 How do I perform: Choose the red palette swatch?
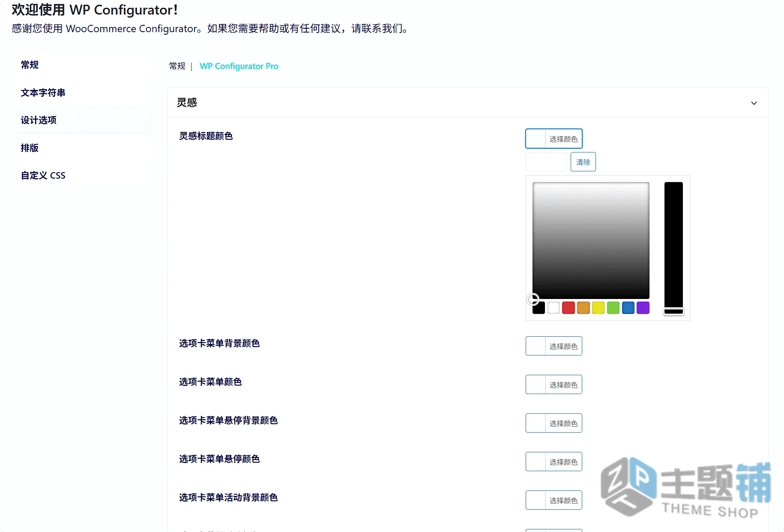coord(569,308)
